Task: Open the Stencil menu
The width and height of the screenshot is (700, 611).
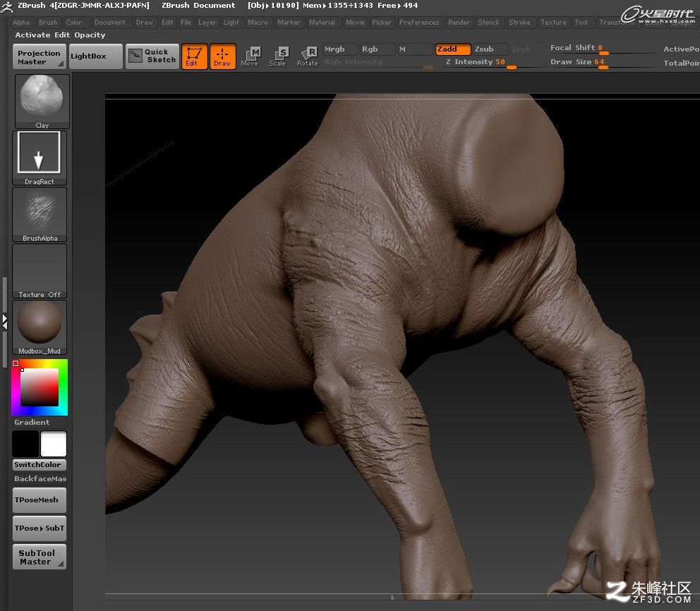Action: coord(488,23)
